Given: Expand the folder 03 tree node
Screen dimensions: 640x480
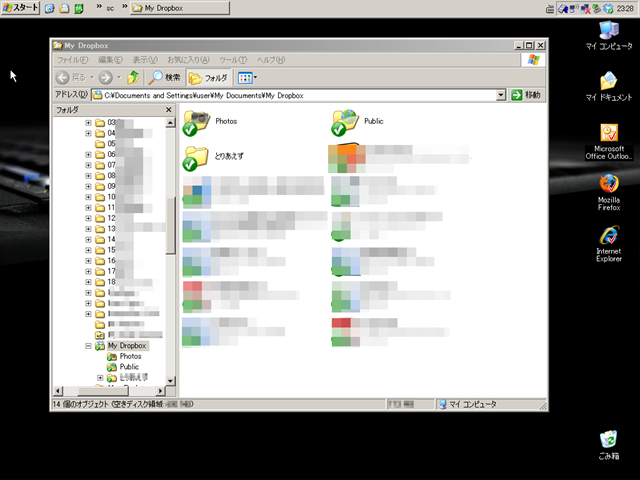Looking at the screenshot, I should tap(88, 122).
